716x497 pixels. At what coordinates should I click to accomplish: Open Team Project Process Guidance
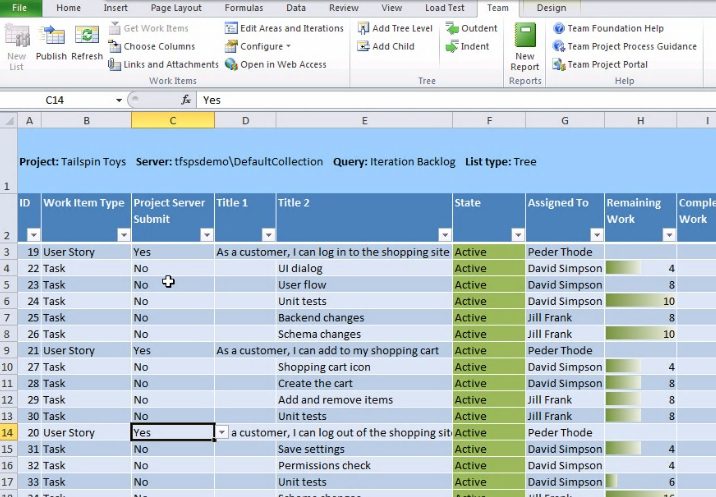[x=625, y=46]
